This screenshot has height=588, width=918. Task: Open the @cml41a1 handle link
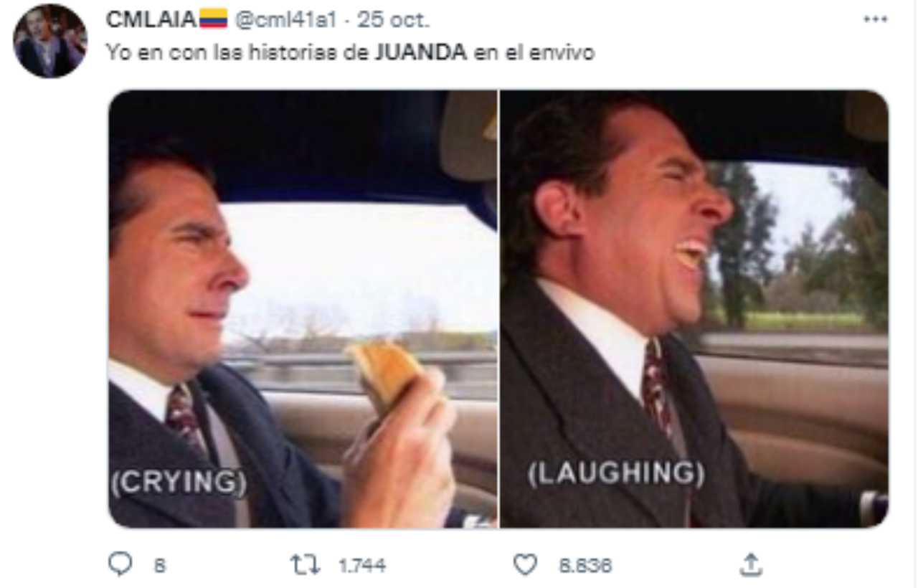coord(285,20)
